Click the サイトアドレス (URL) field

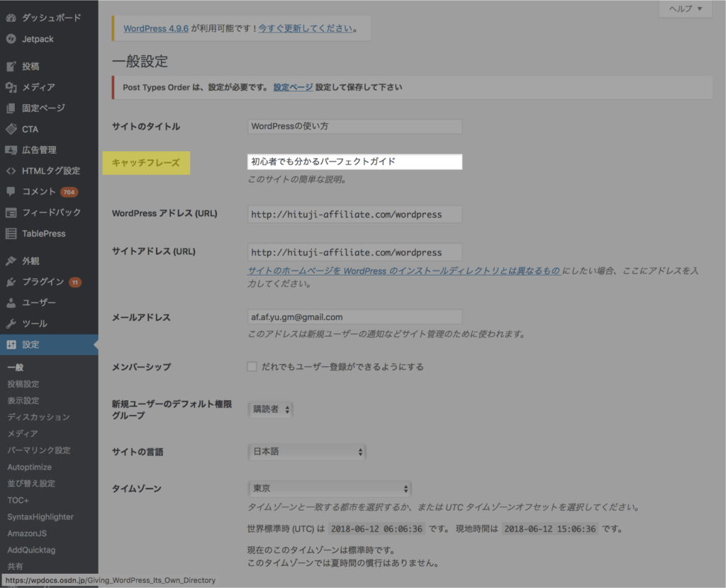click(354, 252)
